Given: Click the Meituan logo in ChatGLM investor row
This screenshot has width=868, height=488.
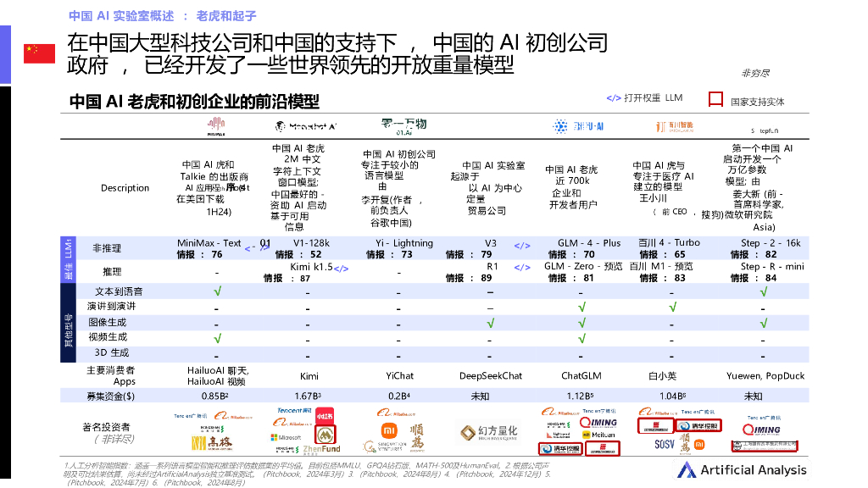Looking at the screenshot, I should tap(598, 434).
